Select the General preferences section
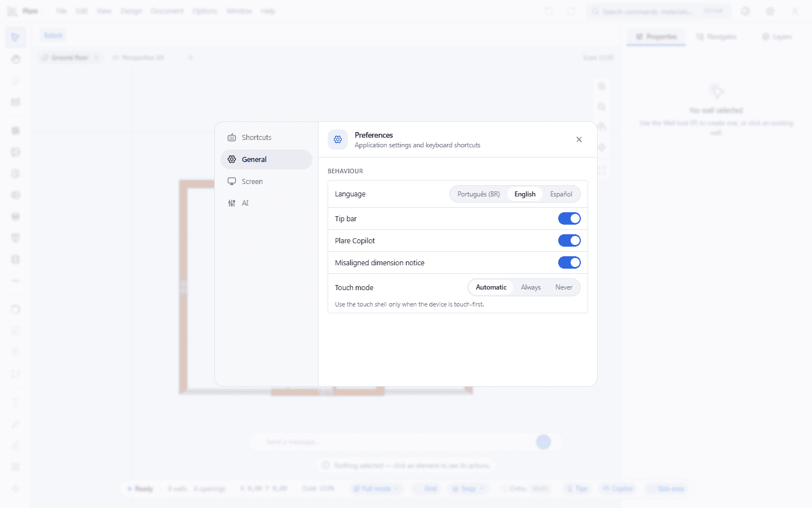812x508 pixels. coord(266,160)
